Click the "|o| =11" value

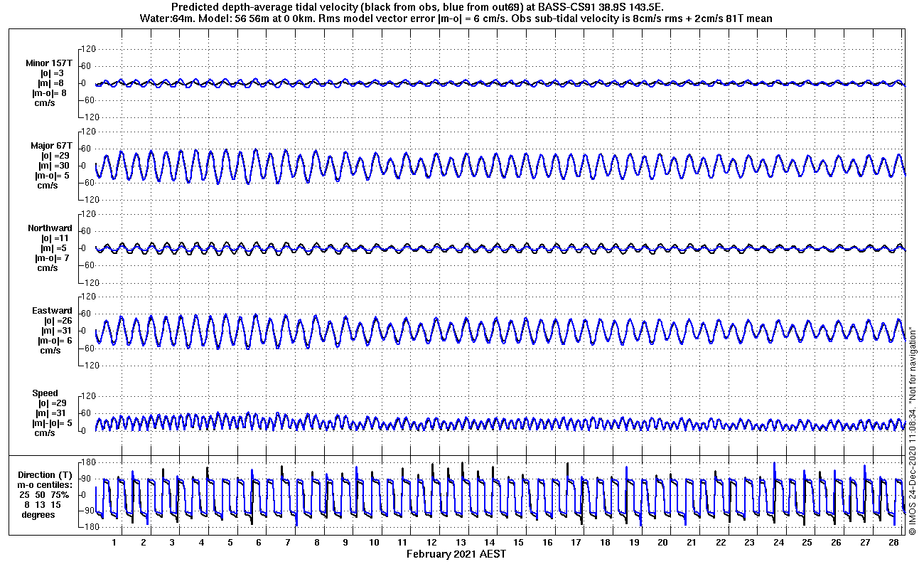coord(53,238)
